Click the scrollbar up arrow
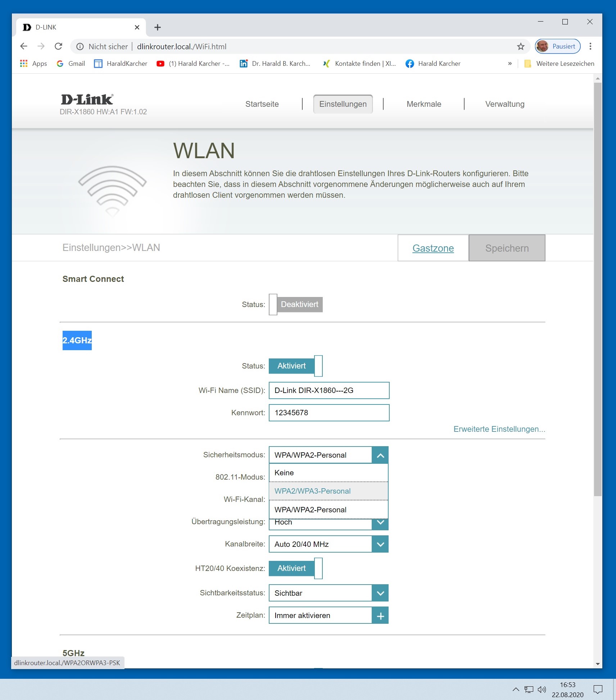Viewport: 616px width, 700px height. click(x=598, y=78)
